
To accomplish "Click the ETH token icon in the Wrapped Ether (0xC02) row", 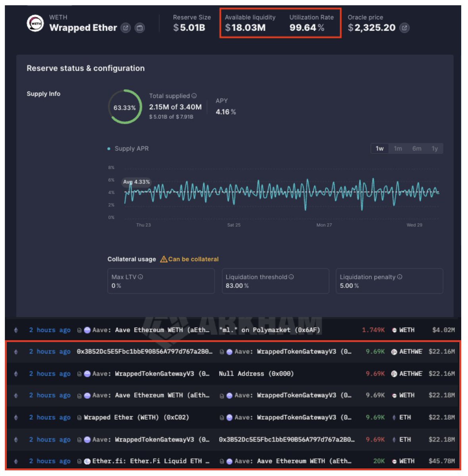I will (x=394, y=417).
